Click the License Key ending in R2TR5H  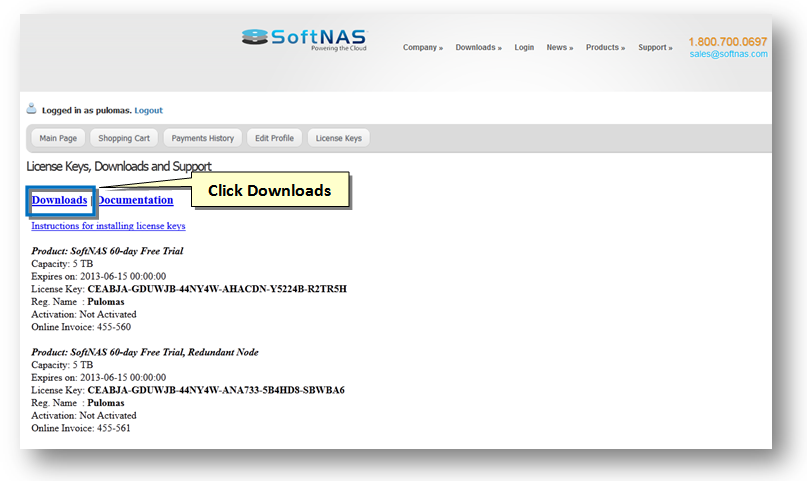coord(217,289)
